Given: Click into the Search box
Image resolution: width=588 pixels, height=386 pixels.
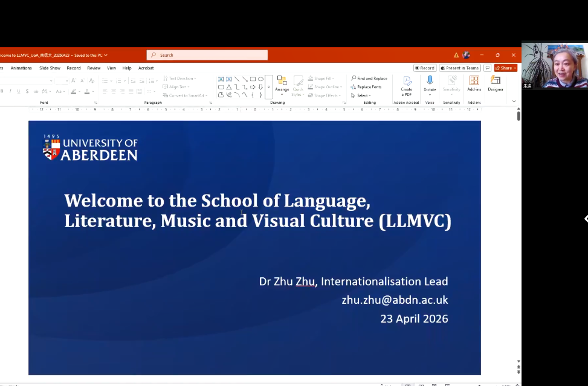Looking at the screenshot, I should (207, 55).
